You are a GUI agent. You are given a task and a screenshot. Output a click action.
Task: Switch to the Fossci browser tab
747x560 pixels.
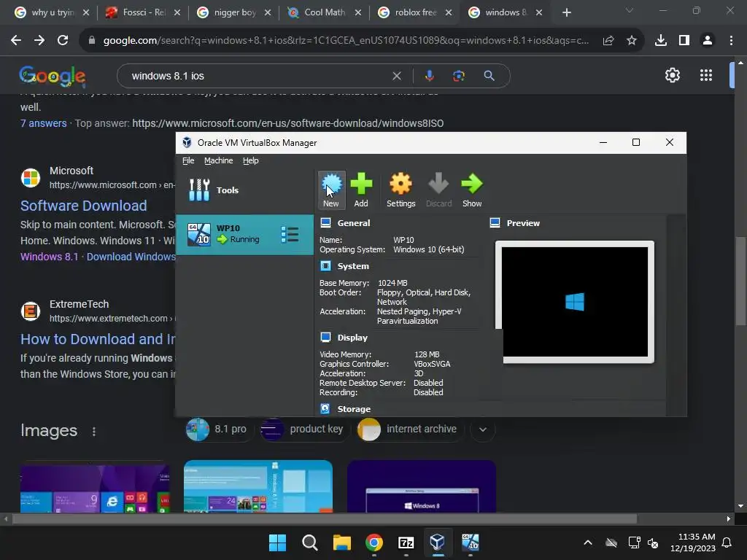pos(144,12)
